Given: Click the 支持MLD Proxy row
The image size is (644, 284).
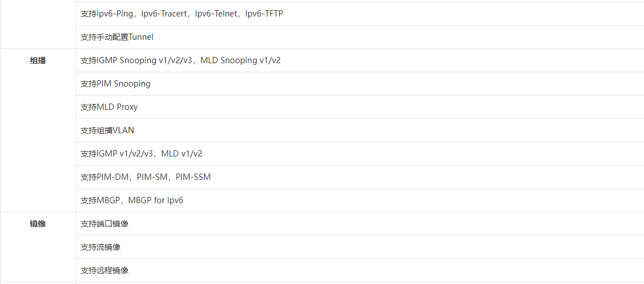Looking at the screenshot, I should [109, 107].
